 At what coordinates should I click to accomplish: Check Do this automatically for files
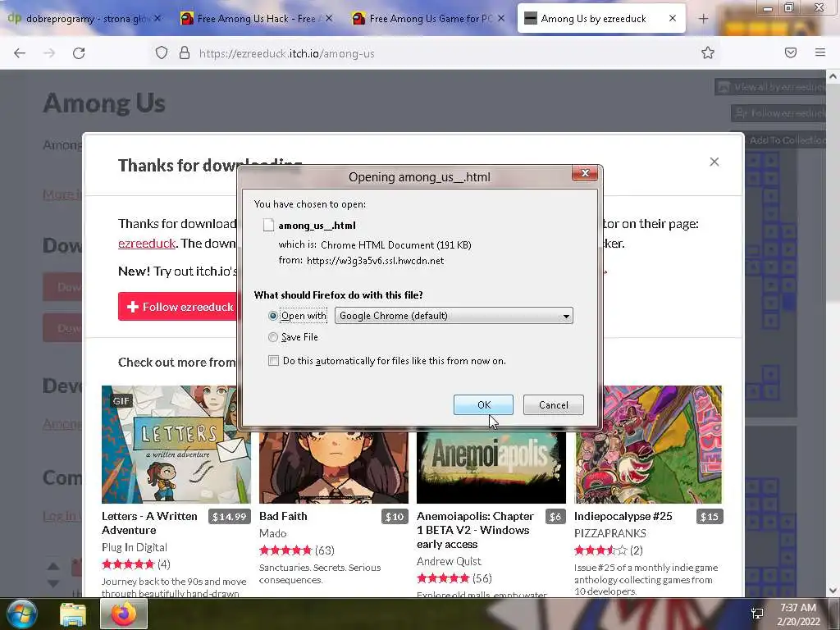tap(273, 361)
